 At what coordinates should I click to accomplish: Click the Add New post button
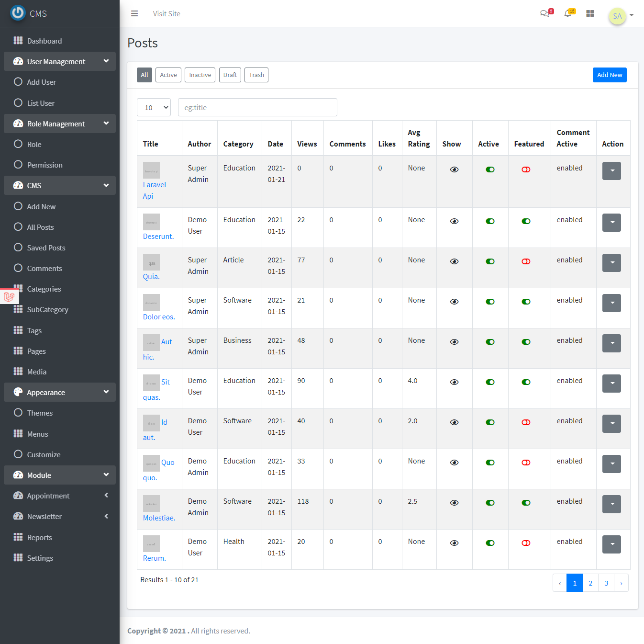tap(610, 75)
